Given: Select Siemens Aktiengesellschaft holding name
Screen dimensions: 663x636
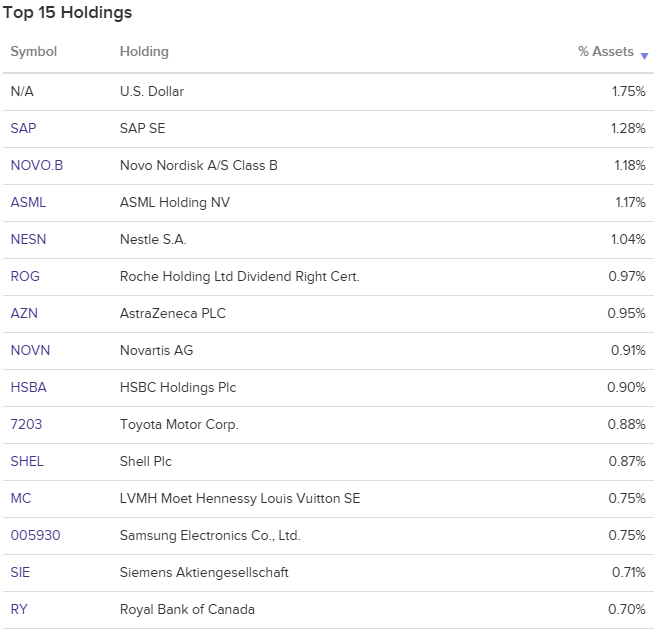Looking at the screenshot, I should point(204,573).
